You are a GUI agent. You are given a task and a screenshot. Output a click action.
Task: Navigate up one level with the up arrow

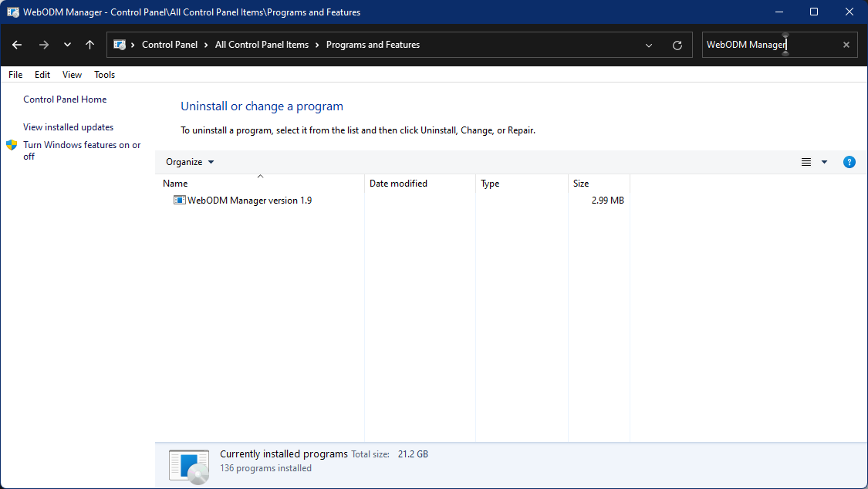tap(90, 45)
